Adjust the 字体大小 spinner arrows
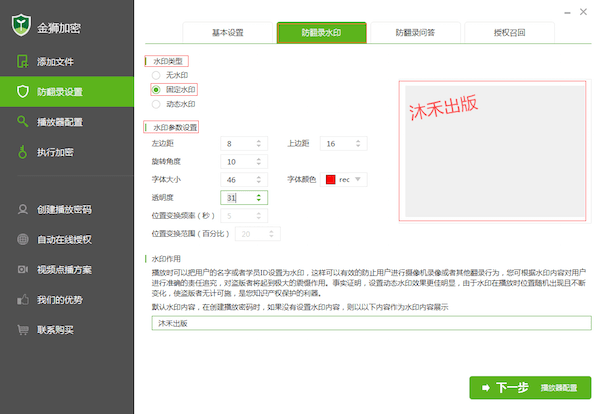 pos(259,179)
